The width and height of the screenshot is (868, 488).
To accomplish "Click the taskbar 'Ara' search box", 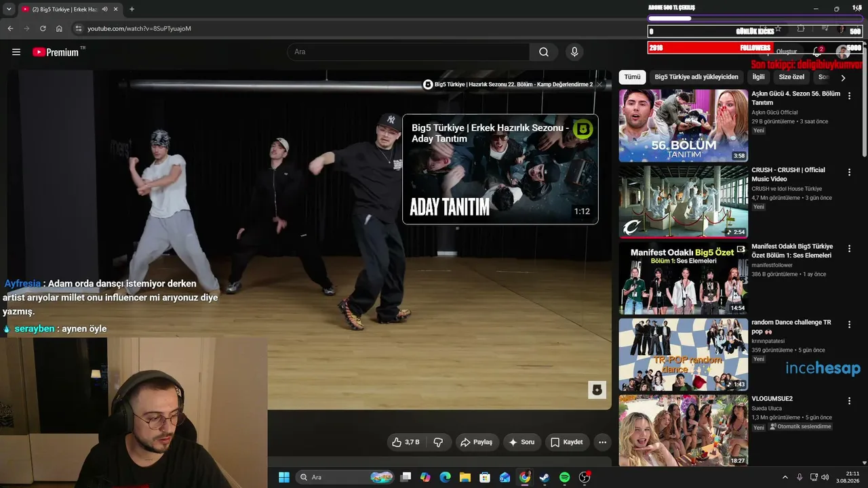I will pos(346,477).
